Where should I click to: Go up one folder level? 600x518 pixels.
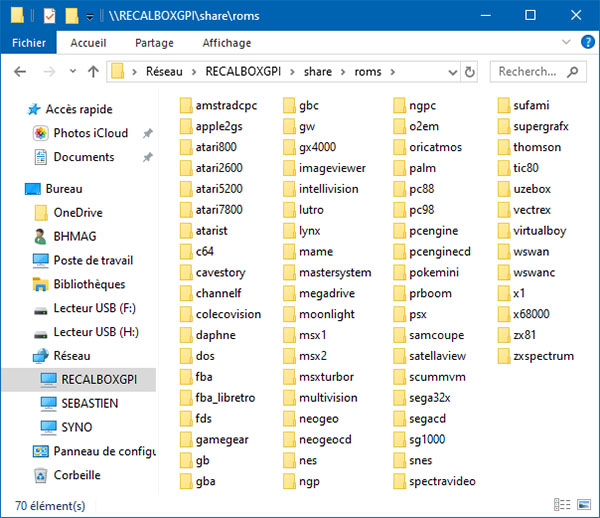[93, 72]
